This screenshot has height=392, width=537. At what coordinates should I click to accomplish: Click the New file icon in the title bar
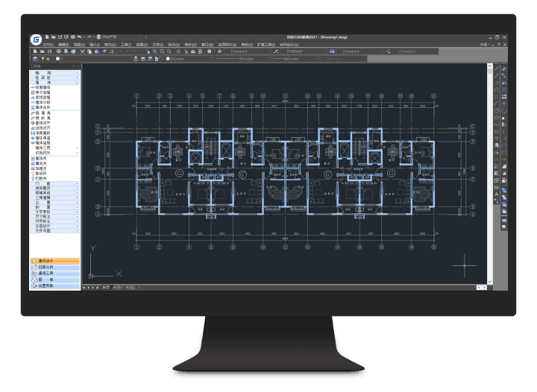[x=47, y=37]
